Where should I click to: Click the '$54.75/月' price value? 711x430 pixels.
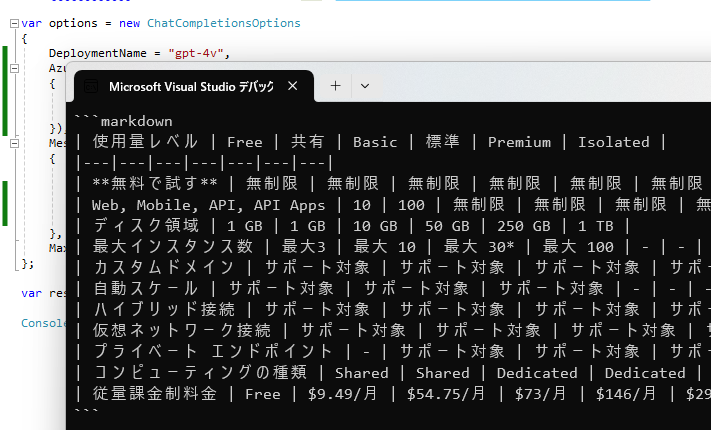(x=446, y=393)
